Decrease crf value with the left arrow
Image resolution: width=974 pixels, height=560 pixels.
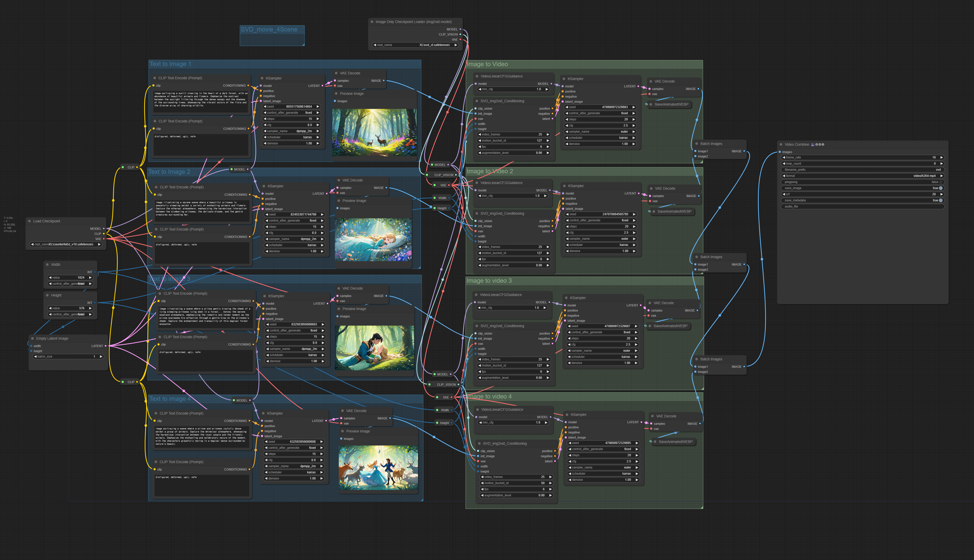(x=784, y=194)
